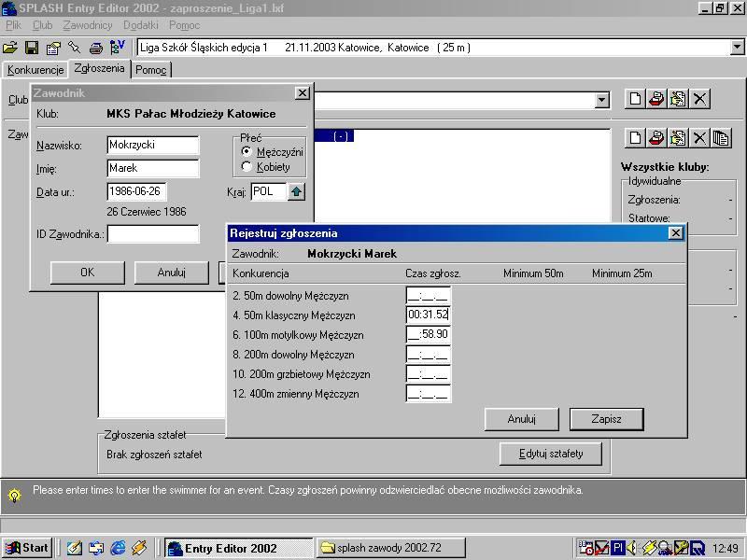This screenshot has height=560, width=747.
Task: Click the Imię field containing Marek
Action: click(153, 168)
